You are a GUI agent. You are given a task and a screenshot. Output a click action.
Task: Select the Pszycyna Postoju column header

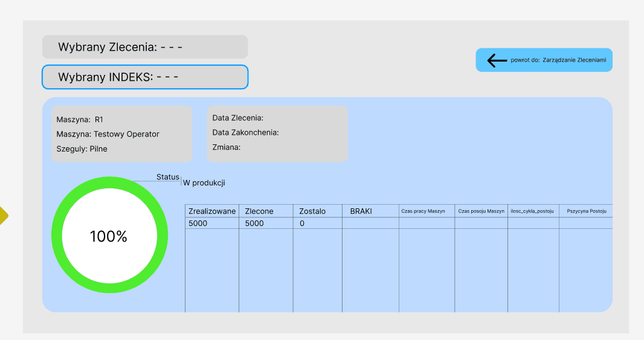click(587, 211)
